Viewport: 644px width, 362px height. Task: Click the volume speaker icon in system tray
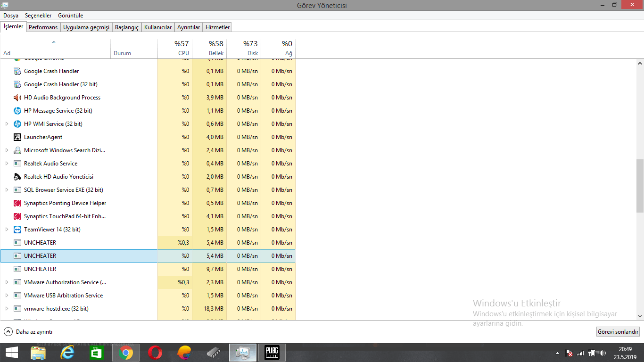tap(603, 353)
